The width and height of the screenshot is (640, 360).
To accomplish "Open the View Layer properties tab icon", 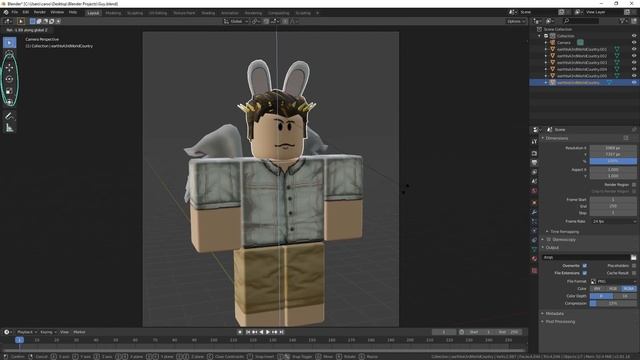I will 534,172.
